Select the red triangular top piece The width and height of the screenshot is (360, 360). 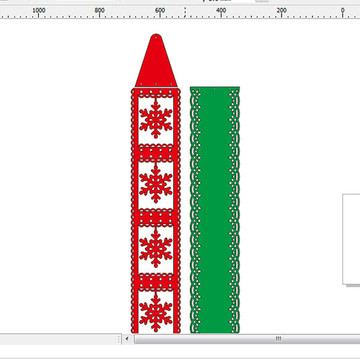coord(156,61)
